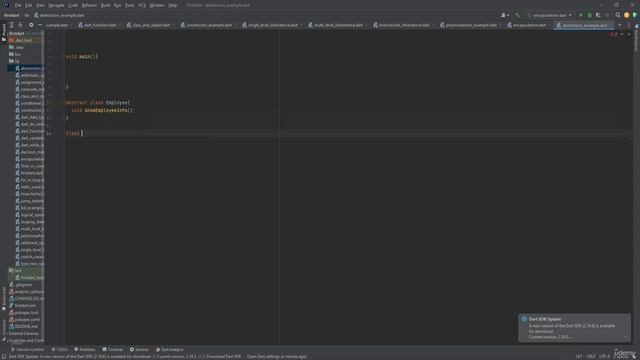Open the VCS menu
The width and height of the screenshot is (640, 360).
142,5
